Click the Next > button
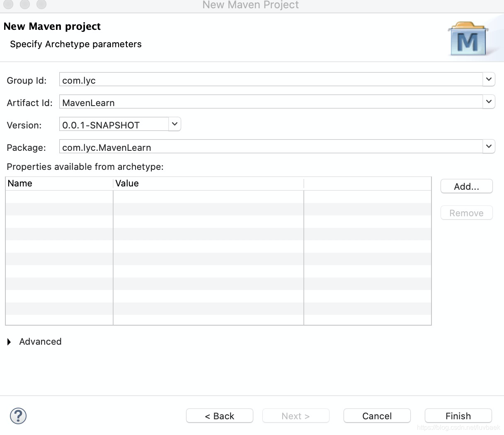This screenshot has height=435, width=504. click(296, 416)
